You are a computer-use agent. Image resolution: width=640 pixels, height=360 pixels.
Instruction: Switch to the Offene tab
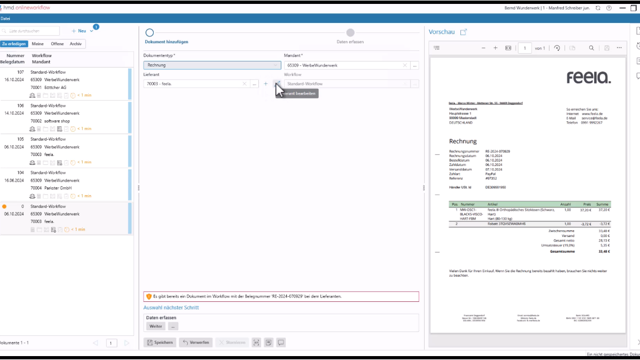[x=57, y=44]
